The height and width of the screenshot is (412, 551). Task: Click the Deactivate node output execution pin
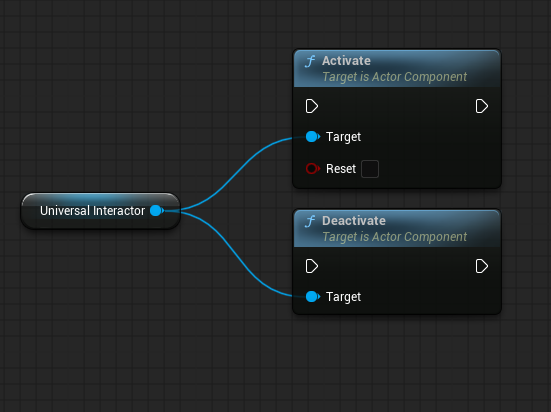click(481, 266)
